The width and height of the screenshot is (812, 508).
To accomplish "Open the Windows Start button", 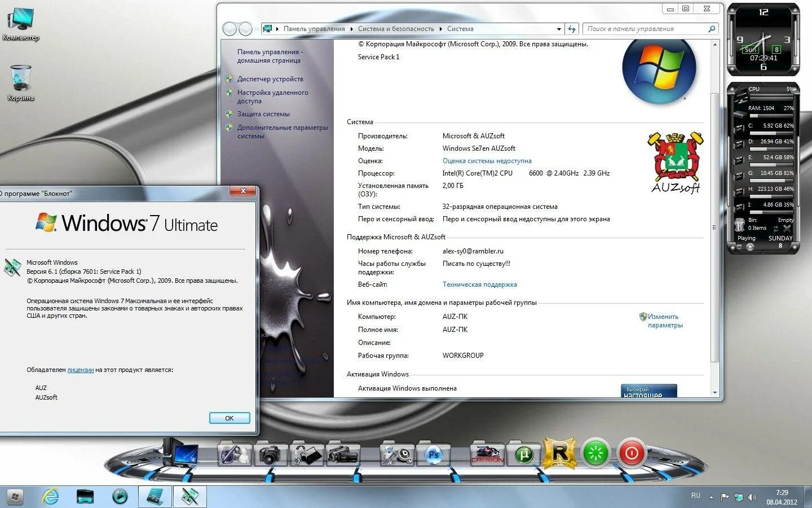I will click(x=15, y=497).
